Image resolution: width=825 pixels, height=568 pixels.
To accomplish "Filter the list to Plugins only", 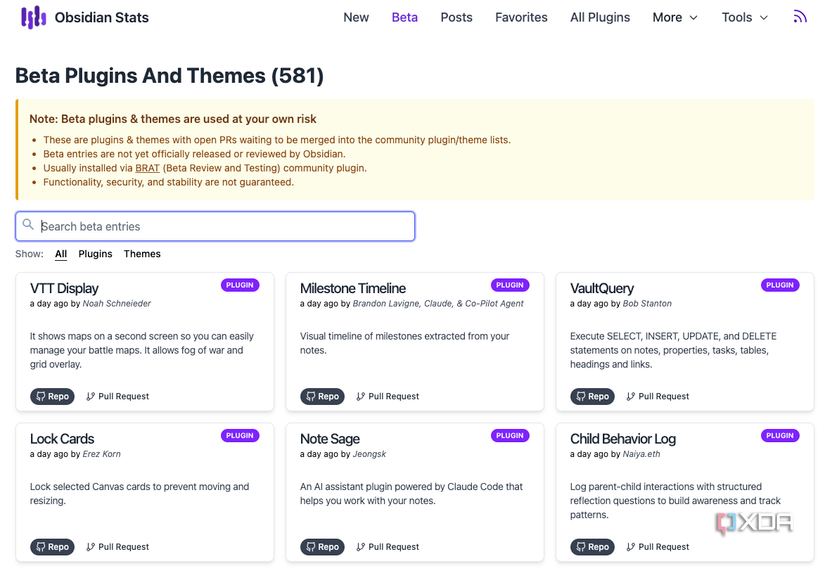I will click(95, 254).
